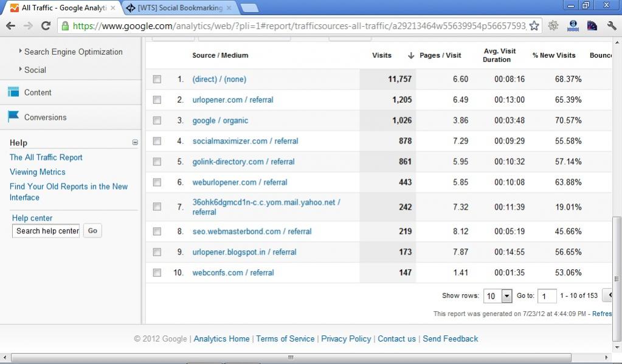This screenshot has width=622, height=364.
Task: Click the browser address bar URL
Action: pos(300,26)
